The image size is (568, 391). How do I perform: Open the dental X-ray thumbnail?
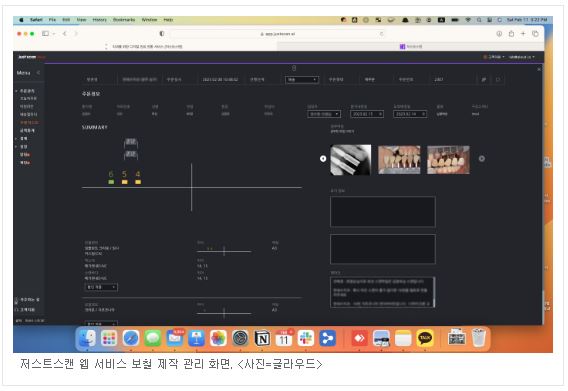[351, 160]
